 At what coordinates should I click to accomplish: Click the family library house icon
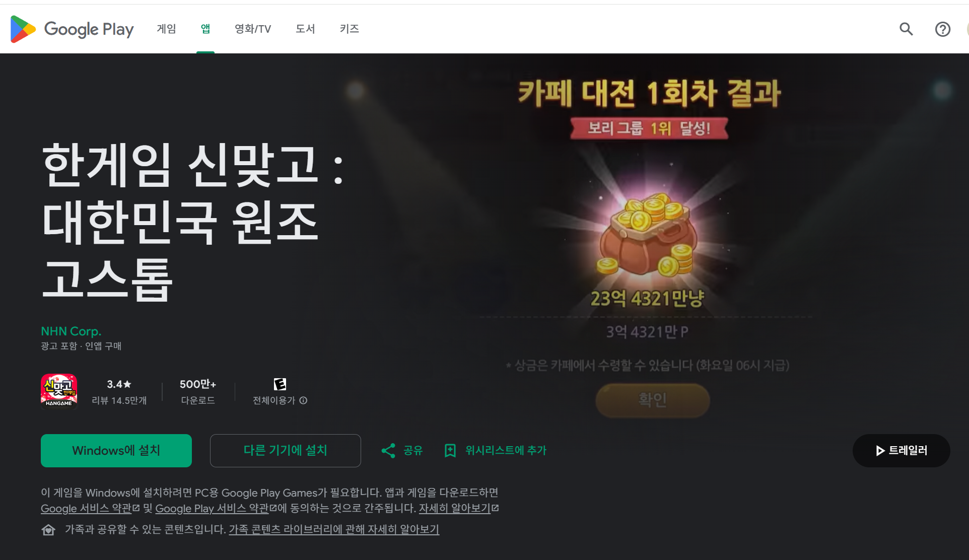click(48, 530)
